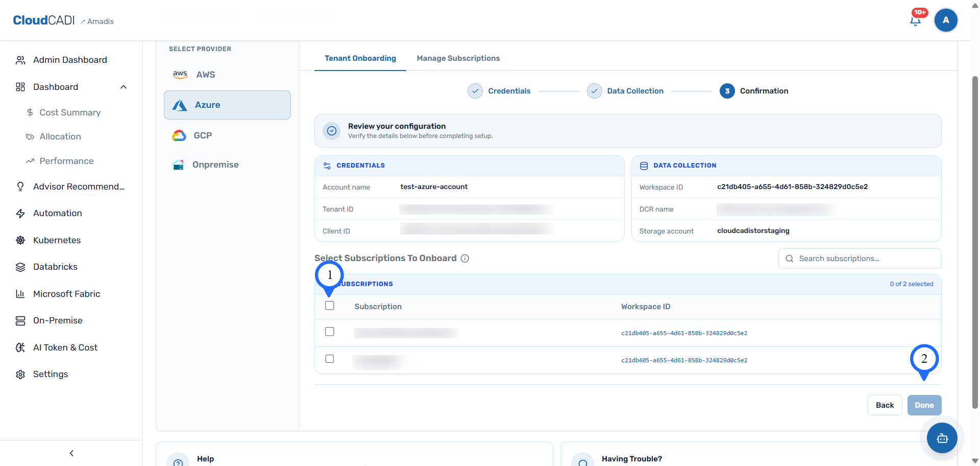The image size is (980, 466).
Task: Click the Dashboard grid icon
Action: point(20,87)
